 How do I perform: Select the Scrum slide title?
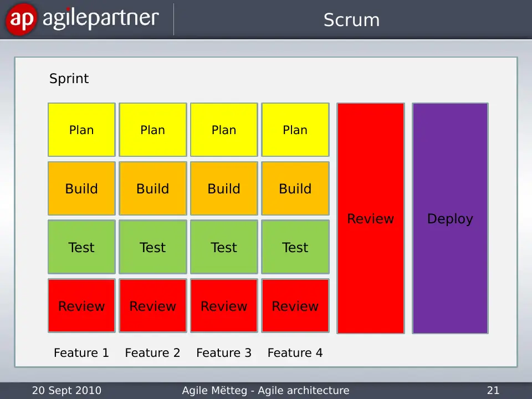351,20
